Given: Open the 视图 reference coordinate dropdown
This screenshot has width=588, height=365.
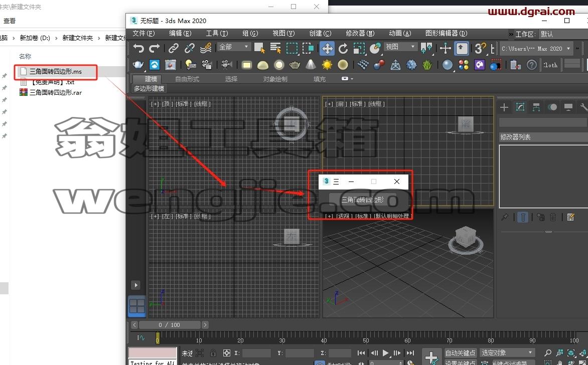Looking at the screenshot, I should pyautogui.click(x=400, y=47).
